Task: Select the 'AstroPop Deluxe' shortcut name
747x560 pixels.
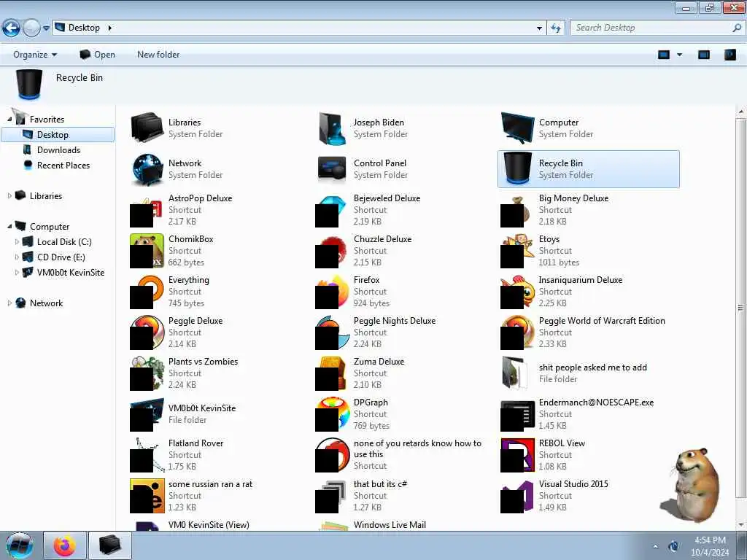Action: 200,198
